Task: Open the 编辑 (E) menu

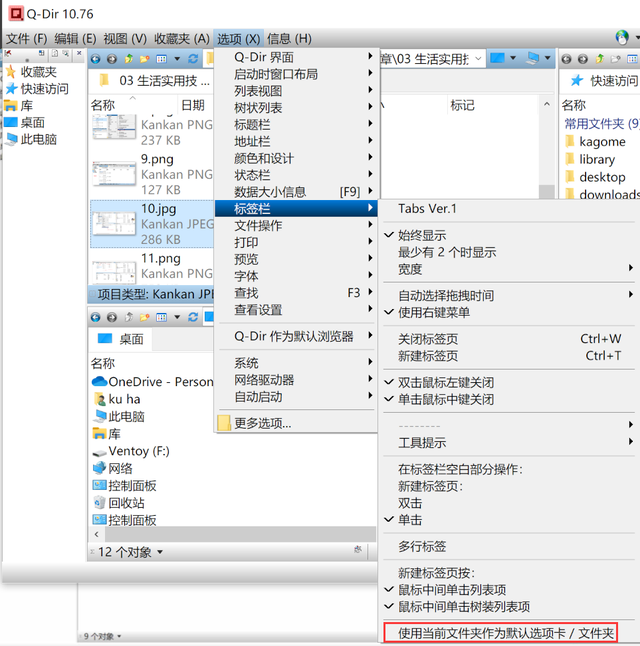Action: coord(75,39)
